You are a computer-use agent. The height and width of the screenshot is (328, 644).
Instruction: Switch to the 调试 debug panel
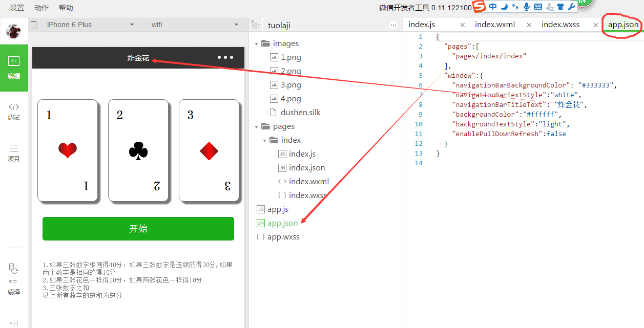pos(14,112)
